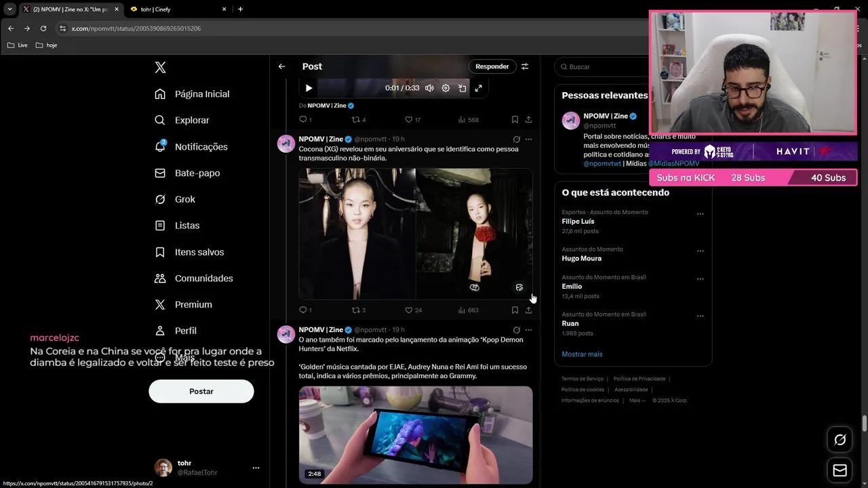This screenshot has height=488, width=868.
Task: Like the post with 17 likes
Action: click(x=412, y=119)
